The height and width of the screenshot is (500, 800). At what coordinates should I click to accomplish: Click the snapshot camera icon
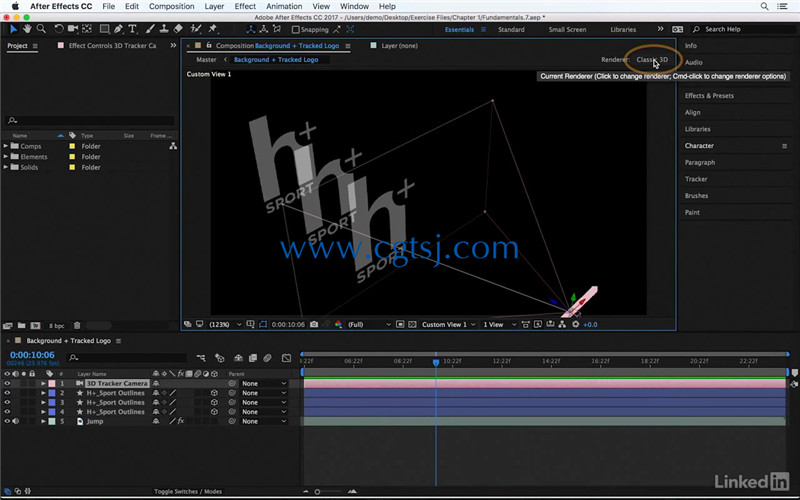(314, 324)
